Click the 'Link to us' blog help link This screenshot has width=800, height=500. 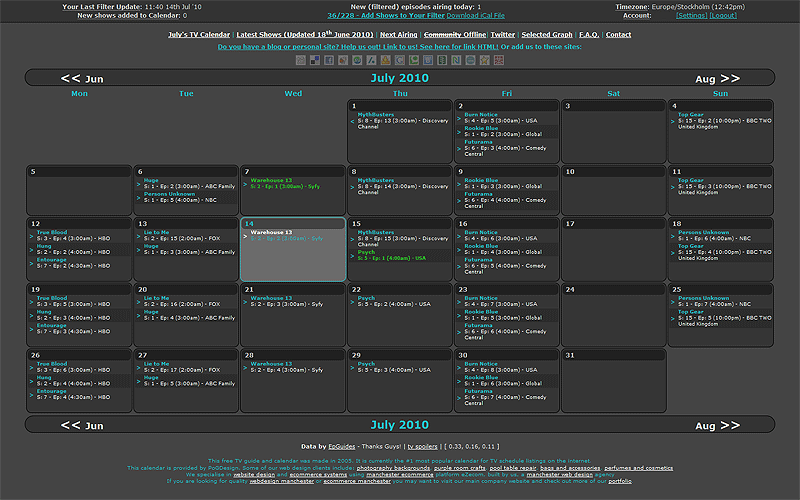358,46
